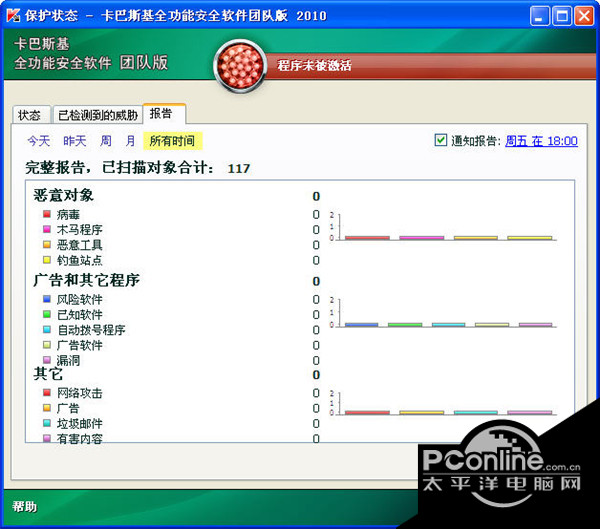Click the red 病毒 color swatch
Image resolution: width=600 pixels, height=529 pixels.
pyautogui.click(x=47, y=214)
